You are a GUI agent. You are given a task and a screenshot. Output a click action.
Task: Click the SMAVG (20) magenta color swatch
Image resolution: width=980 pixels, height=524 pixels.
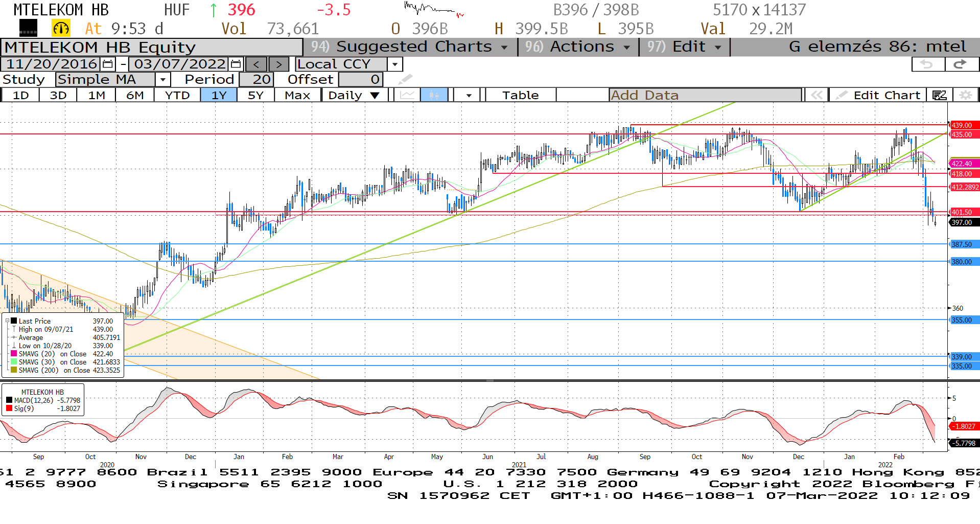[x=14, y=354]
